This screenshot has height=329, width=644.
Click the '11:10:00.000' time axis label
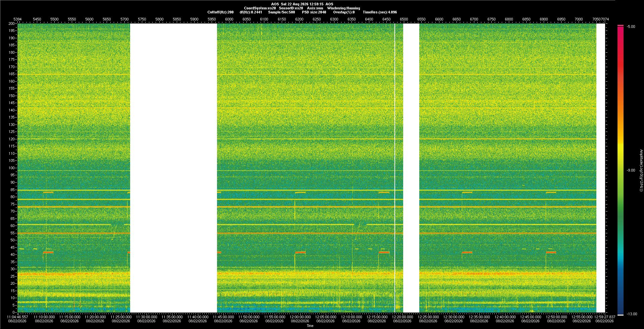tap(44, 317)
